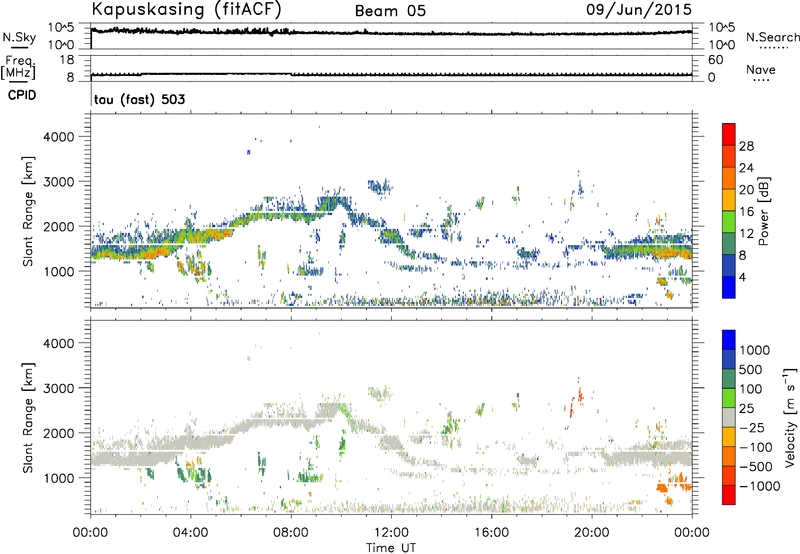The width and height of the screenshot is (800, 554).
Task: Click the 'tau (fast) 503' text
Action: tap(140, 99)
